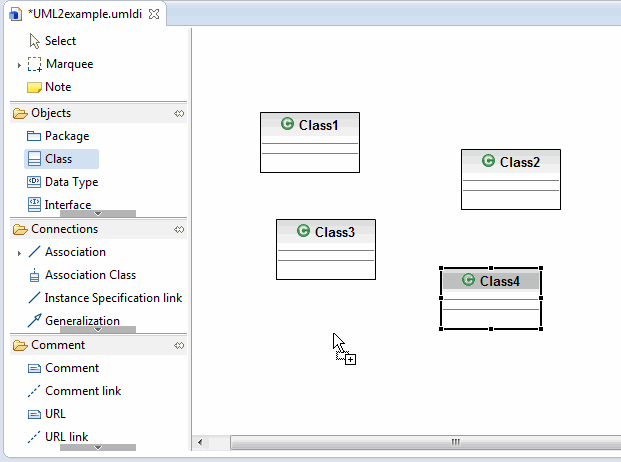Select the Generalization connection tool

pyautogui.click(x=82, y=321)
